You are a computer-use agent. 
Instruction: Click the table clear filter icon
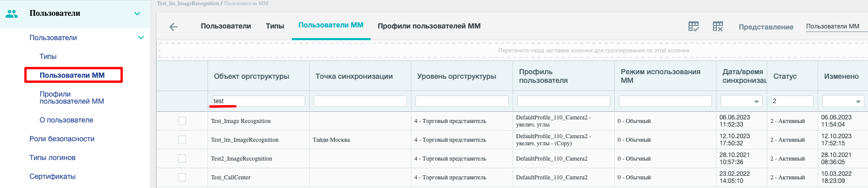[718, 26]
